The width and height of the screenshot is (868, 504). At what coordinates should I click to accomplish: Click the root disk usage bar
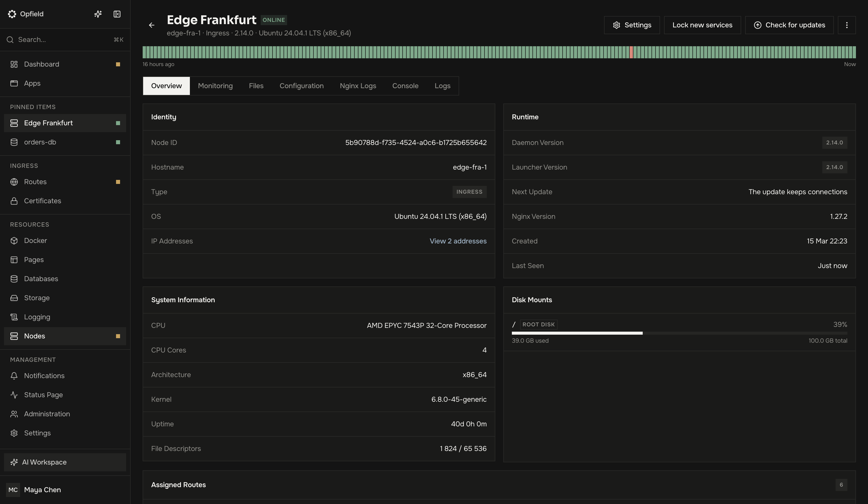[x=679, y=333]
